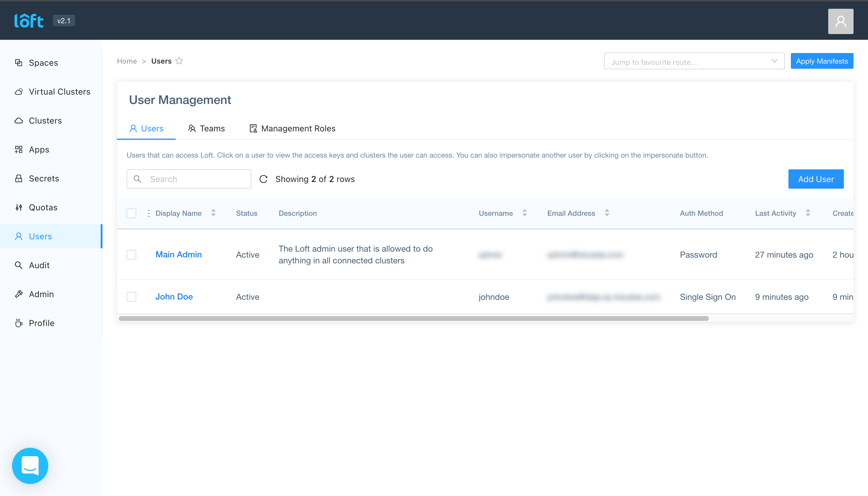Check the Main Admin row checkbox
This screenshot has height=496, width=868.
tap(131, 254)
